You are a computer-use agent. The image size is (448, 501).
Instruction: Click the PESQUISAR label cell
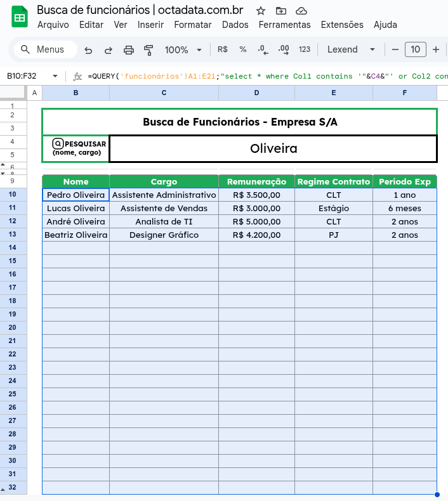point(76,148)
